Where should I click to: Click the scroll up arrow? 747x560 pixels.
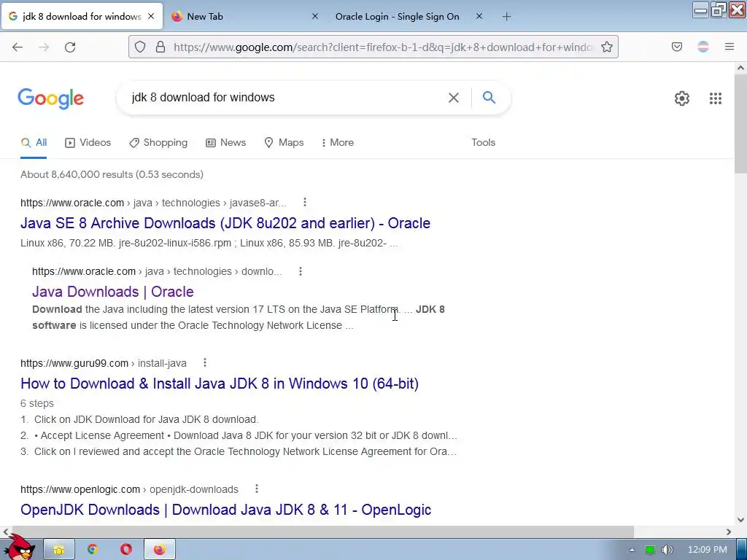click(x=740, y=68)
